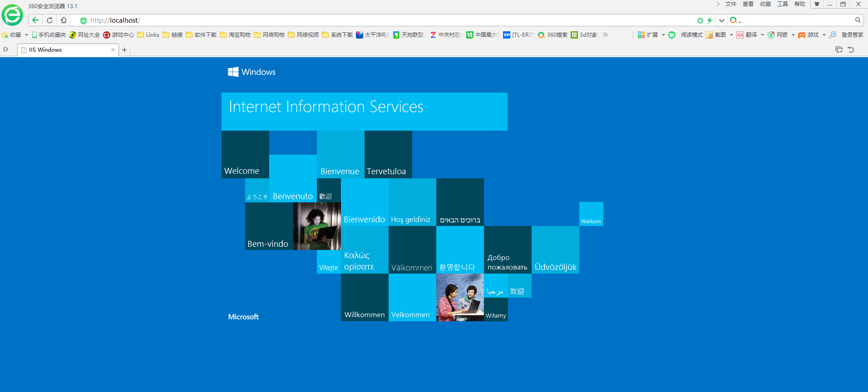The width and height of the screenshot is (868, 392).
Task: Click the skin shirt icon in title bar
Action: click(817, 4)
